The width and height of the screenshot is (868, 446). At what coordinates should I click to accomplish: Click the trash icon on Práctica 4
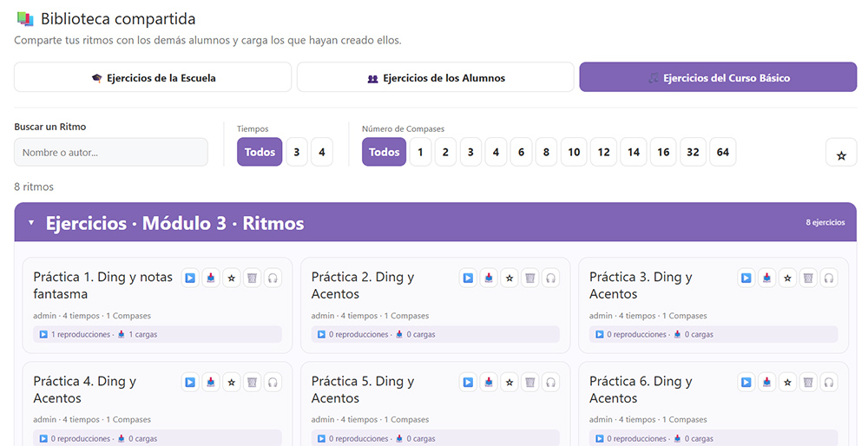252,382
